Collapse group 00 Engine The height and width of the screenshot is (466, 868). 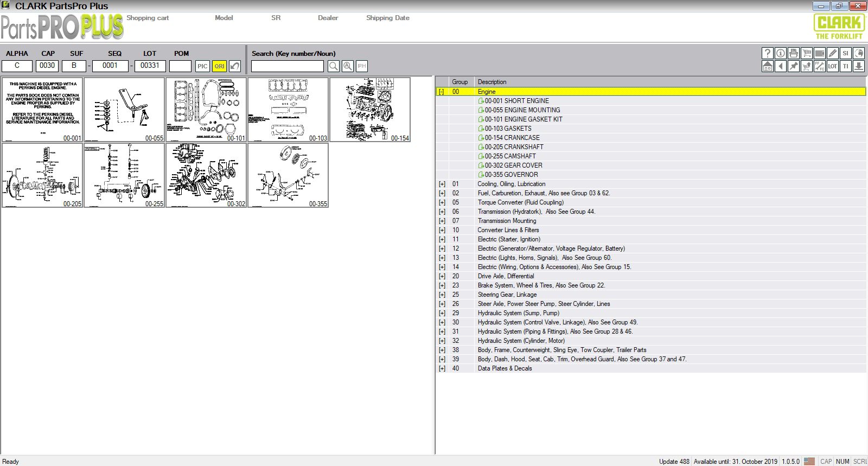point(442,92)
